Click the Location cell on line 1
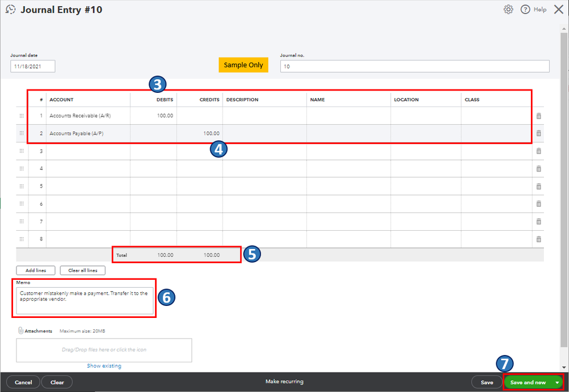This screenshot has width=569, height=392. [x=426, y=116]
